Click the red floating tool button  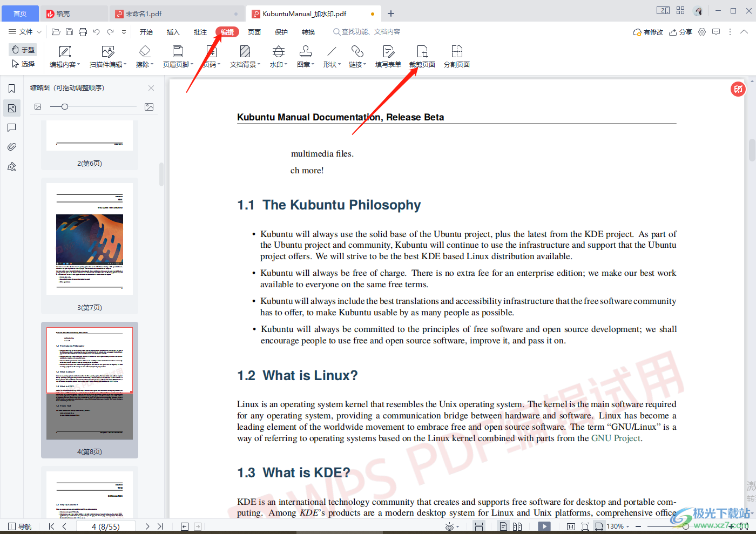coord(738,89)
